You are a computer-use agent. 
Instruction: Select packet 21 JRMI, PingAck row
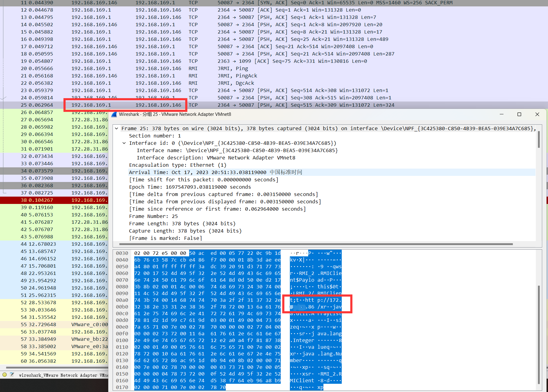pyautogui.click(x=274, y=76)
